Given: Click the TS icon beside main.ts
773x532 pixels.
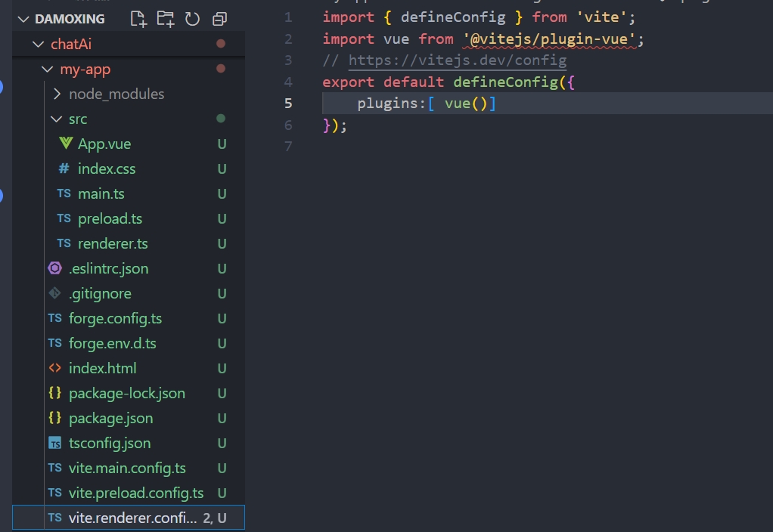Looking at the screenshot, I should (x=64, y=193).
